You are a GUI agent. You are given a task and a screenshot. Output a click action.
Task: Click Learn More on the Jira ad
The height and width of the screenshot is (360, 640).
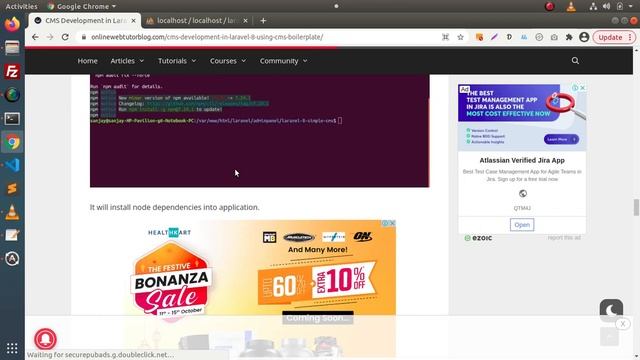561,139
